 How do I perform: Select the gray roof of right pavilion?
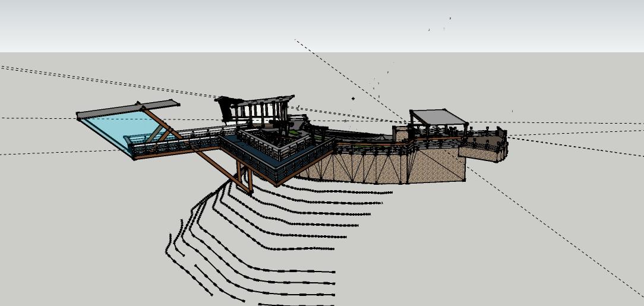pyautogui.click(x=438, y=117)
